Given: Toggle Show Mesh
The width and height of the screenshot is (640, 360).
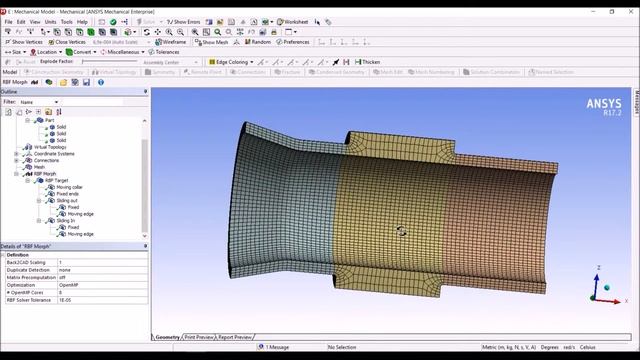Looking at the screenshot, I should (x=211, y=42).
